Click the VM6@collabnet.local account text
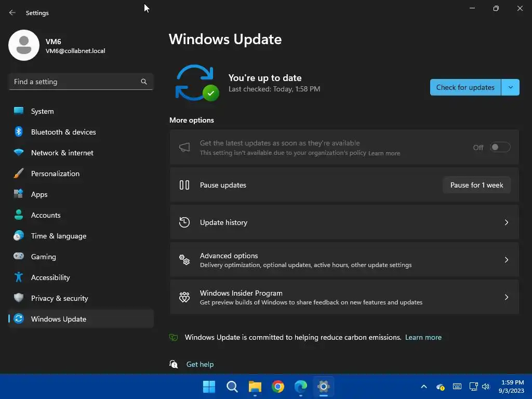 [x=75, y=51]
